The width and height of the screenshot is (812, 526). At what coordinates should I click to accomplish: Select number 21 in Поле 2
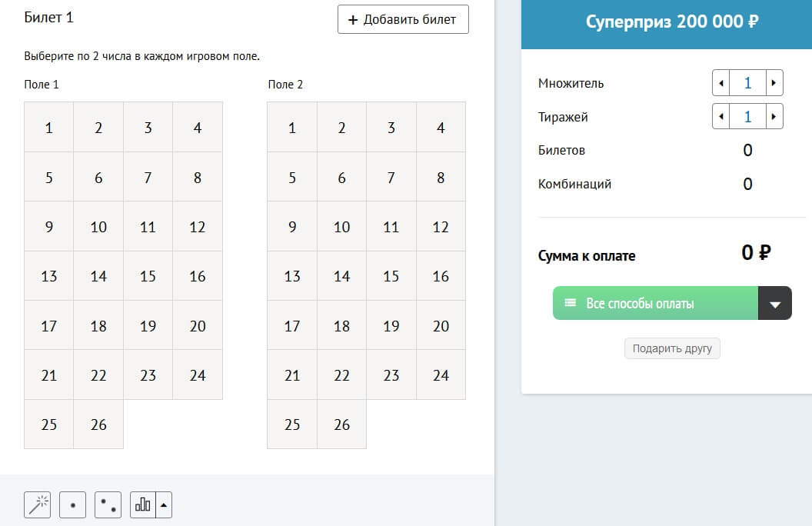(x=292, y=375)
